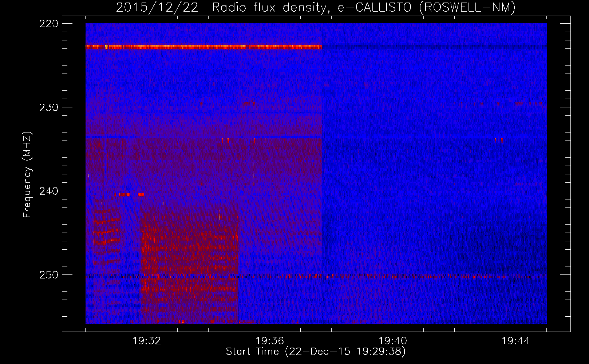
Task: Click the bright red emission line near 223 MHz
Action: (x=204, y=47)
